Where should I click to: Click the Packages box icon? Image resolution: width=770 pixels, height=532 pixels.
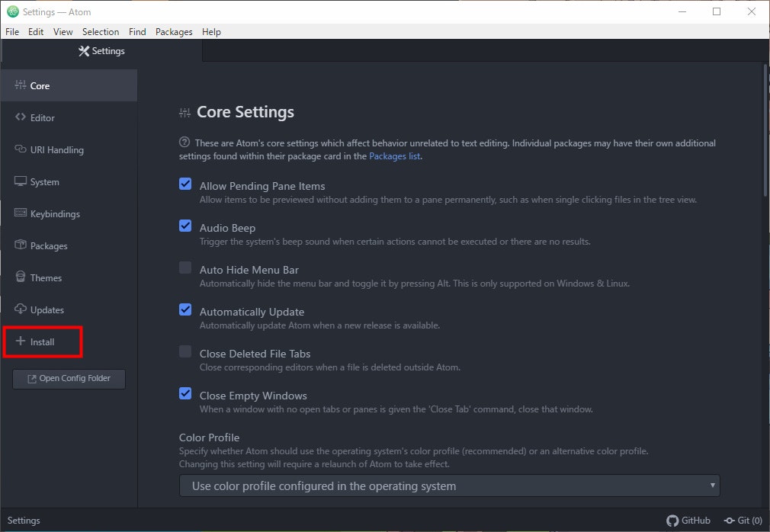click(x=21, y=245)
